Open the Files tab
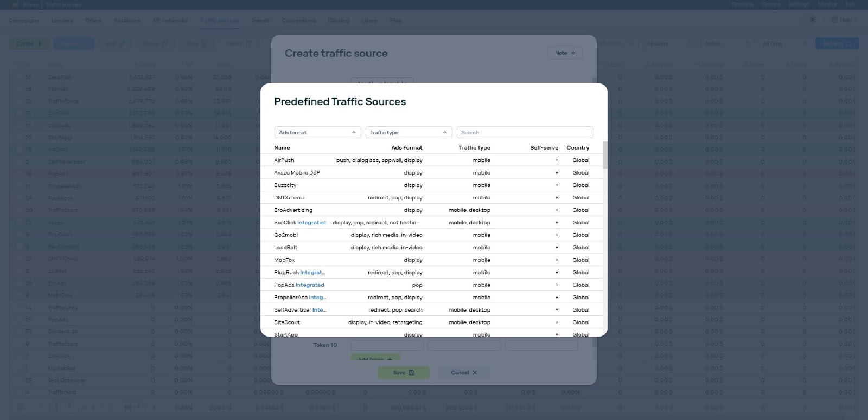The width and height of the screenshot is (868, 420). 395,21
